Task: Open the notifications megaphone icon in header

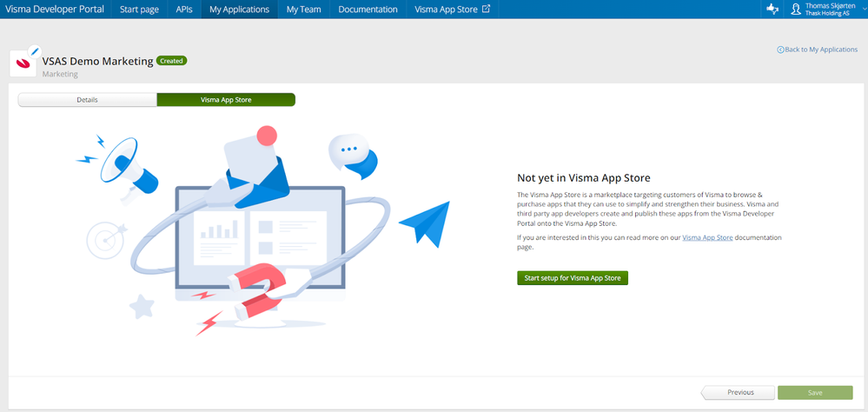Action: point(772,9)
